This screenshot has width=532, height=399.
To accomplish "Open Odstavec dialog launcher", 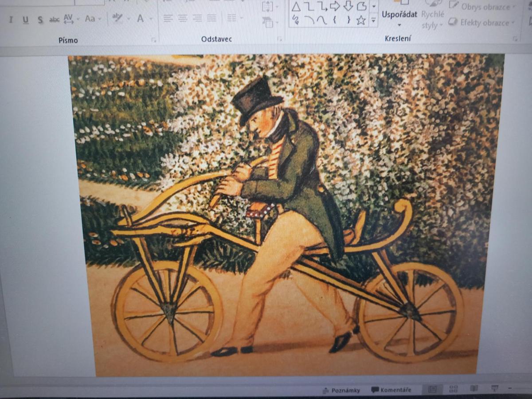I will [x=280, y=39].
